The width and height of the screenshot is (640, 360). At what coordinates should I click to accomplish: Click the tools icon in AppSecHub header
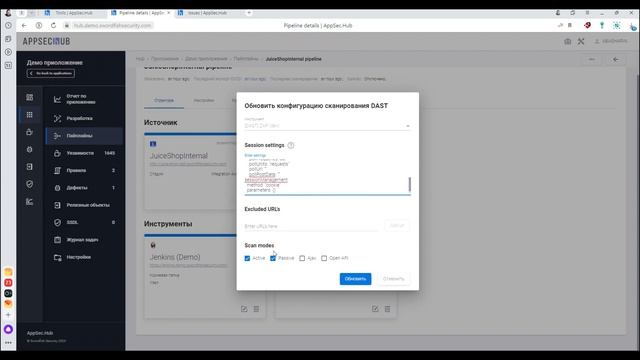pos(581,41)
